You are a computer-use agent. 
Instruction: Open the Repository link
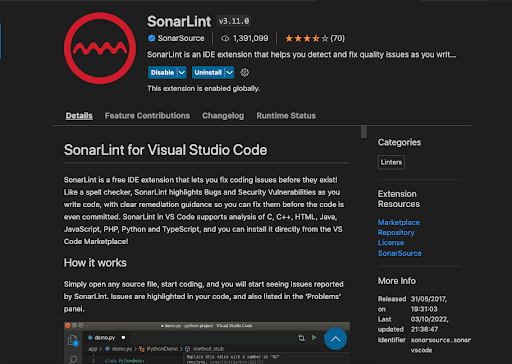(x=396, y=233)
